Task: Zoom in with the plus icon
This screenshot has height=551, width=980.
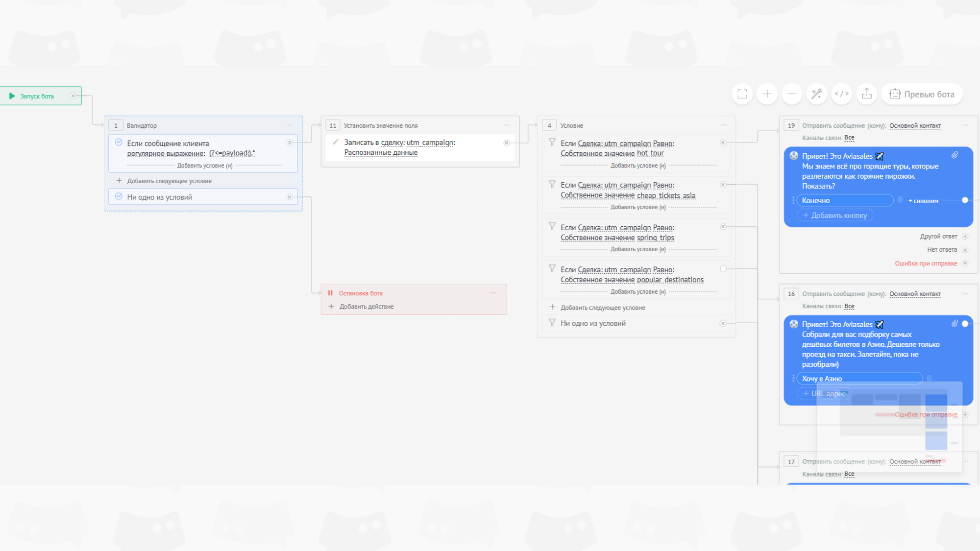Action: click(x=767, y=94)
